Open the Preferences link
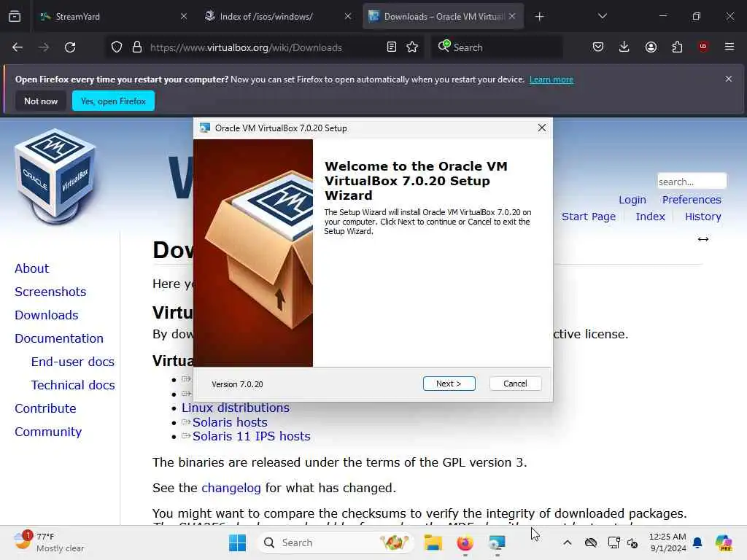747x560 pixels. tap(692, 200)
